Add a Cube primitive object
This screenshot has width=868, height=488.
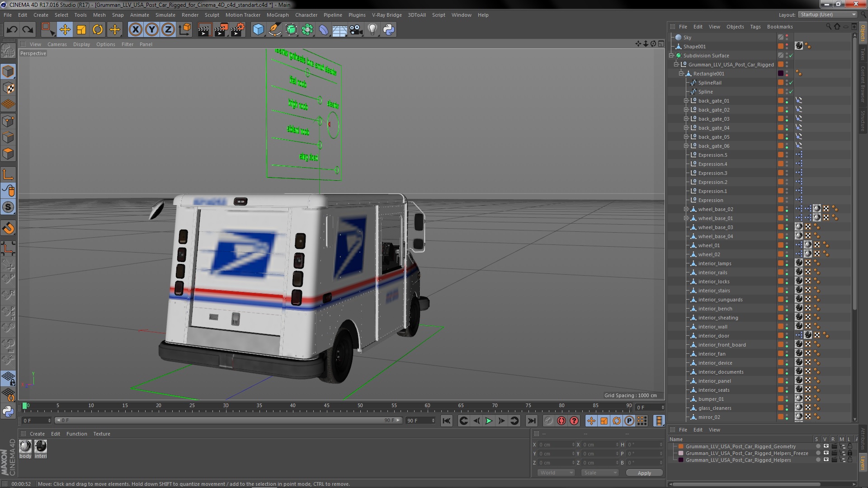coord(258,30)
